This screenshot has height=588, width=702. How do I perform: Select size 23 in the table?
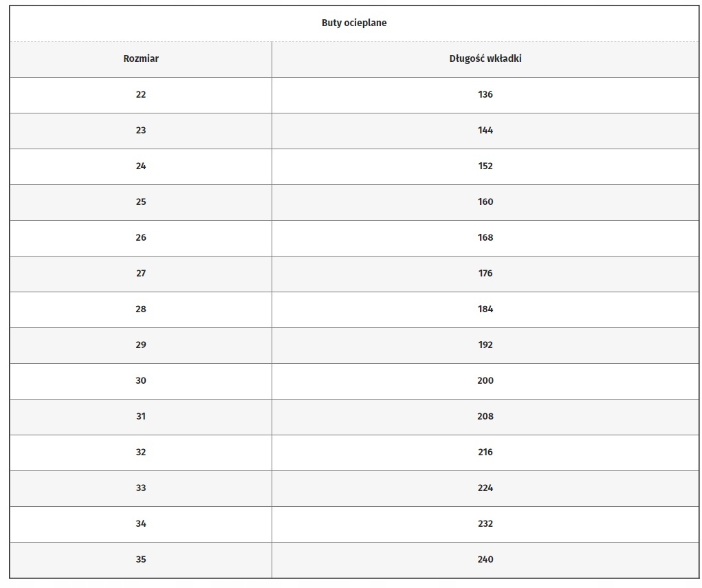point(141,130)
